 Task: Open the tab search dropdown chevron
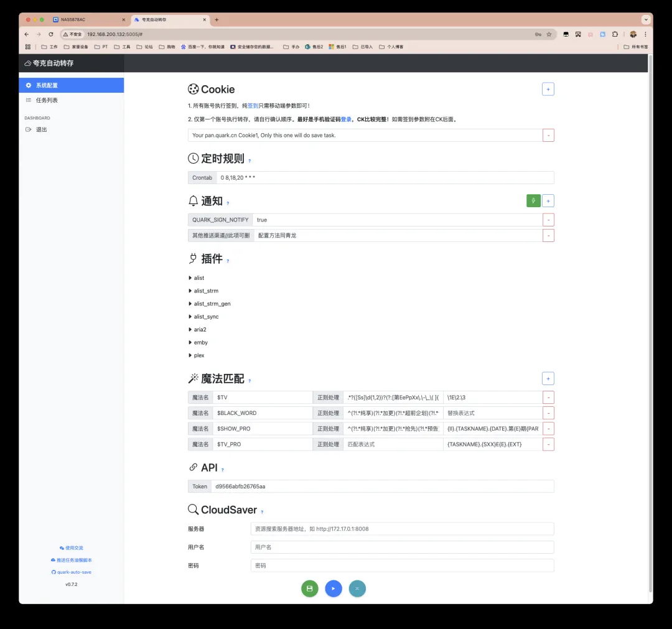(645, 20)
